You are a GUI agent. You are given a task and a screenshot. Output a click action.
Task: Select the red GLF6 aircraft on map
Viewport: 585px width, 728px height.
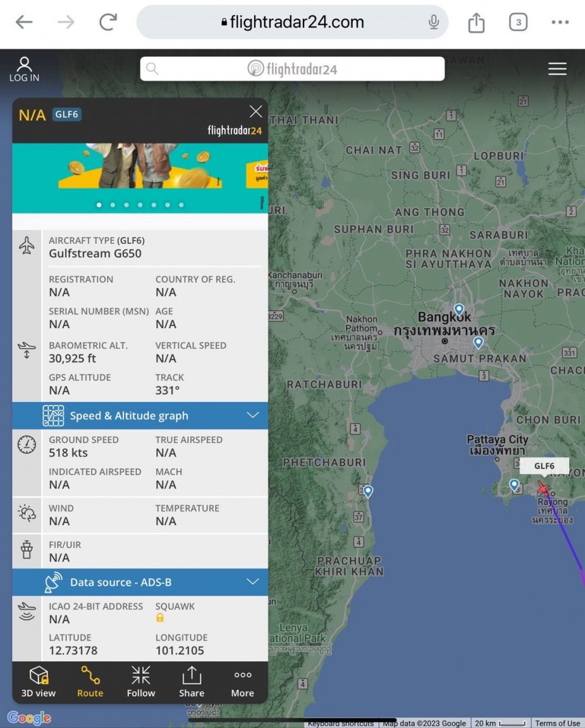pos(543,488)
